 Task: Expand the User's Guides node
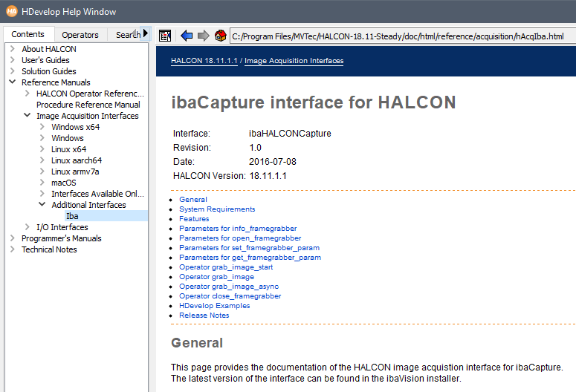pos(12,60)
